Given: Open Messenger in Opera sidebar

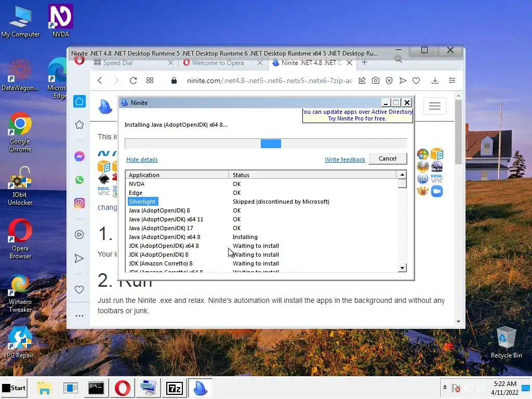Looking at the screenshot, I should tap(79, 156).
